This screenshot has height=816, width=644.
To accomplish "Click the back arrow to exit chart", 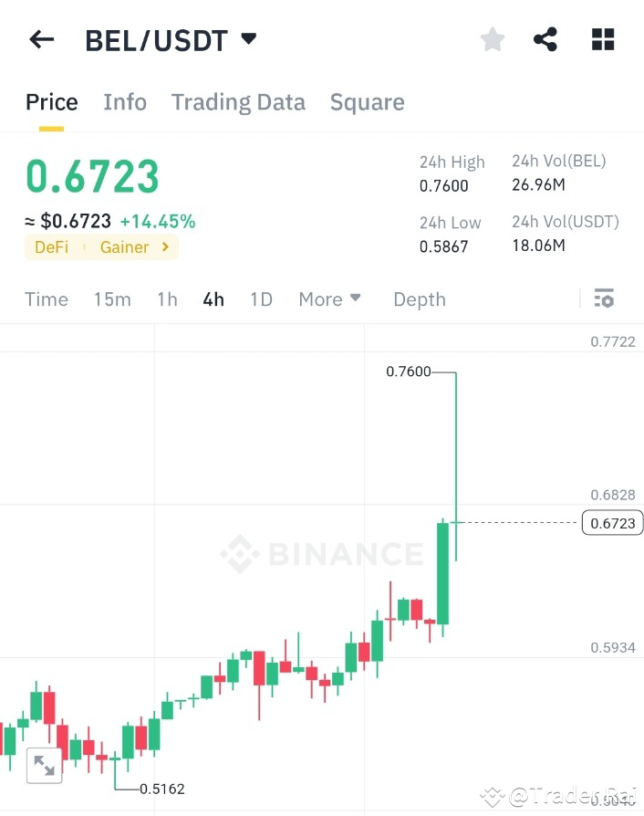I will tap(41, 38).
